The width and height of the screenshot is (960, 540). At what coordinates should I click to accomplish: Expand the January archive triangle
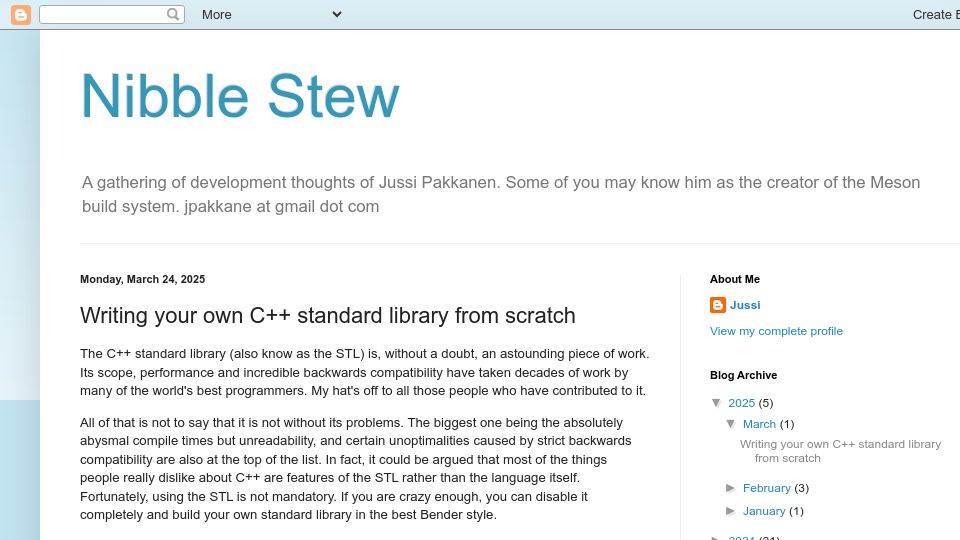tap(730, 511)
